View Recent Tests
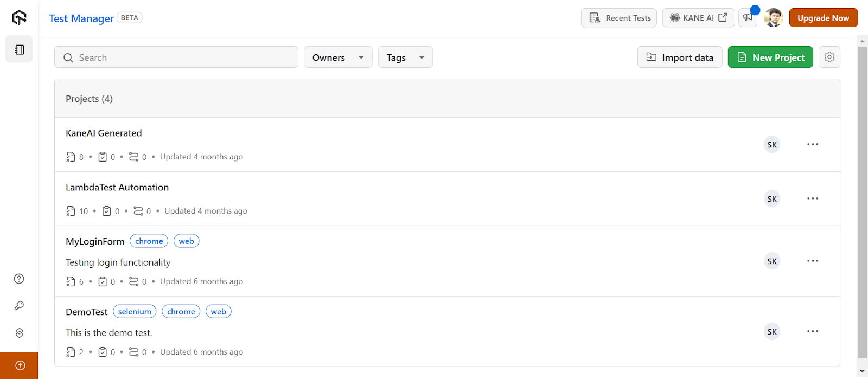 pos(618,17)
